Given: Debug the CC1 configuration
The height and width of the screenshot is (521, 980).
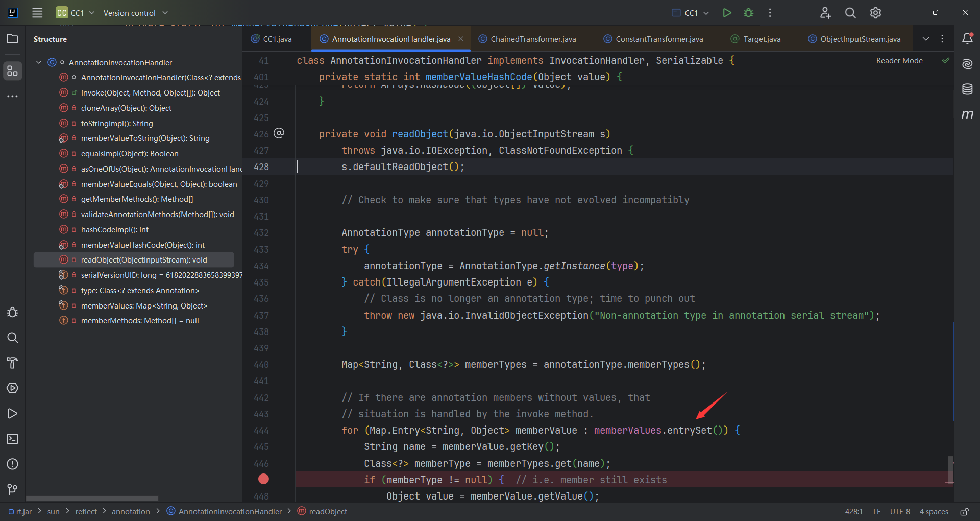Looking at the screenshot, I should coord(748,13).
